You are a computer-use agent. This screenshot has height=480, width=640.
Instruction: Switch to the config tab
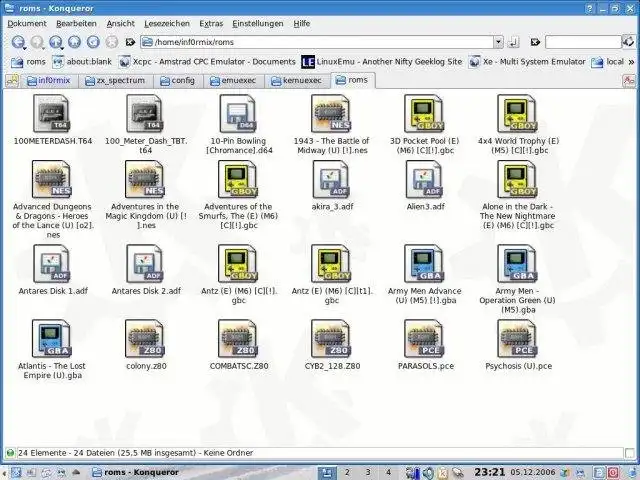(177, 81)
